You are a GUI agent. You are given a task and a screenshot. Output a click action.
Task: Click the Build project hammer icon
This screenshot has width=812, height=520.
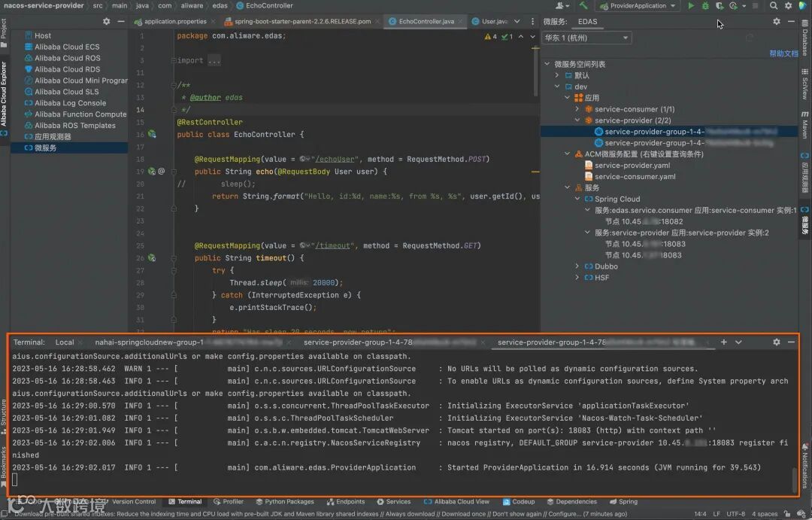(583, 6)
